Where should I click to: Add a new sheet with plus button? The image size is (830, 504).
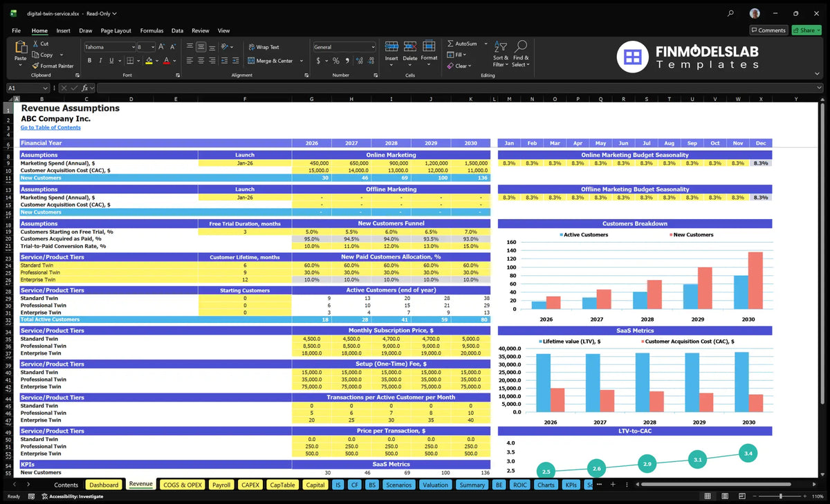612,485
